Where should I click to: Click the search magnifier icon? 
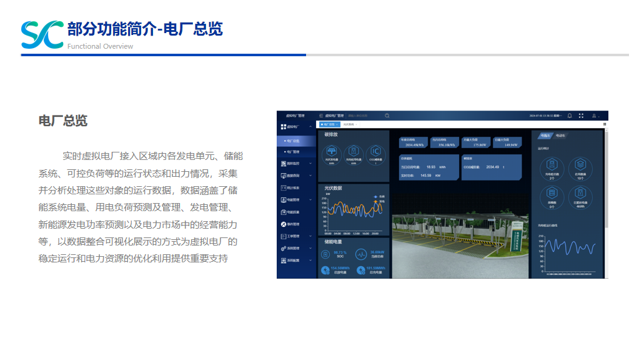point(387,116)
